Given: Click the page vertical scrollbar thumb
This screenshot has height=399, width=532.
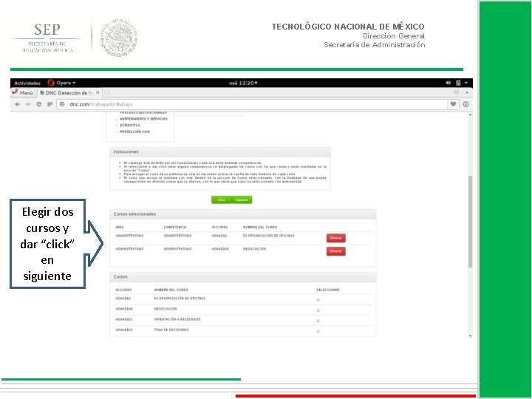Looking at the screenshot, I should 470,222.
